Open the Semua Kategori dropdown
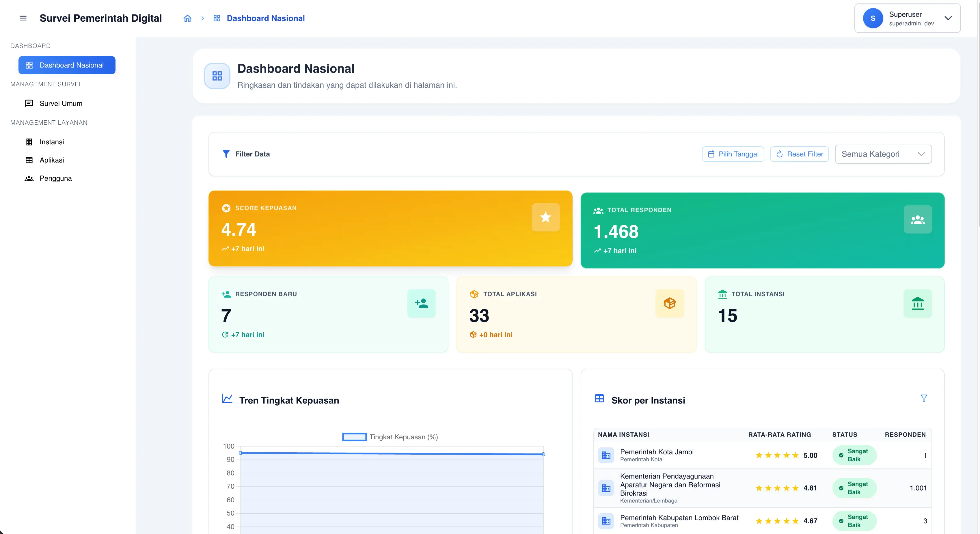Image resolution: width=980 pixels, height=534 pixels. pyautogui.click(x=883, y=154)
